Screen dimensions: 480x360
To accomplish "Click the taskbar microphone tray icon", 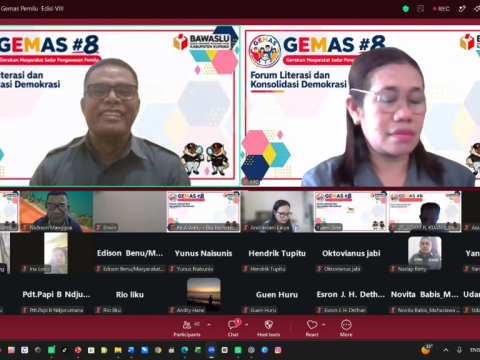I will click(x=459, y=350).
